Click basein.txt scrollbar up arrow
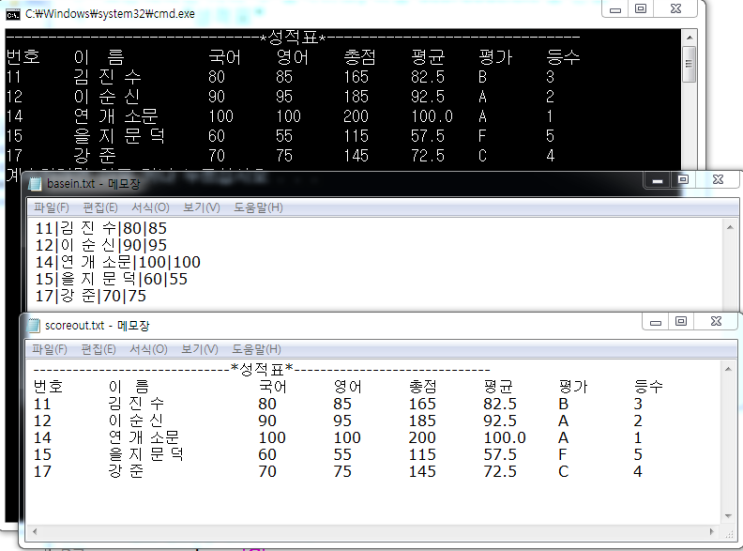The width and height of the screenshot is (743, 551). [x=730, y=227]
